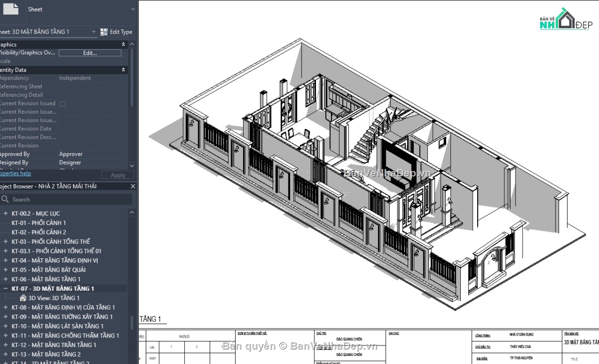Viewport: 599px width, 364px height.
Task: Click the 'TẦNG 1' view title label
Action: tap(150, 319)
